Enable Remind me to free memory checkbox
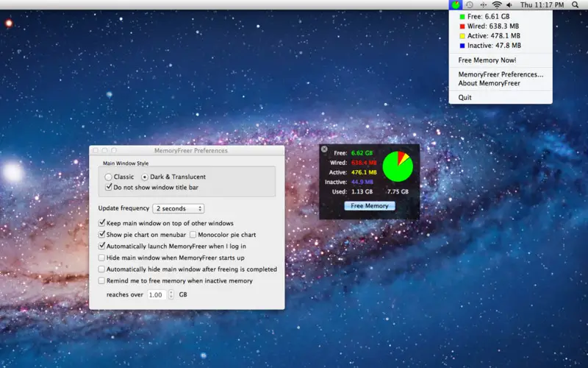 (x=101, y=281)
